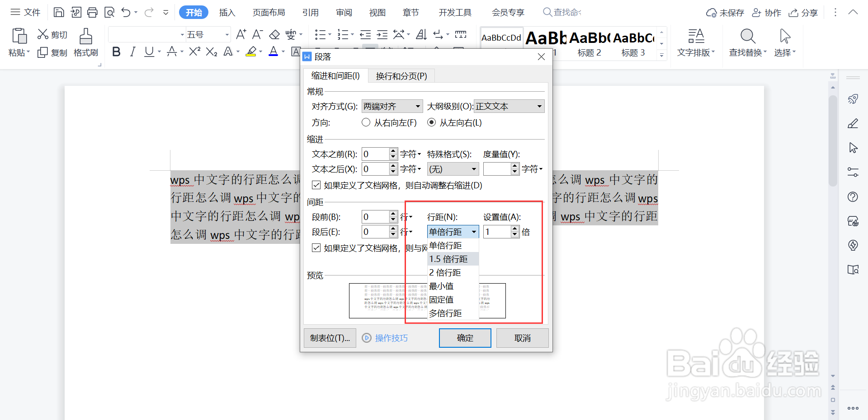Image resolution: width=868 pixels, height=420 pixels.
Task: Click the 制表位(T)... button
Action: pos(330,338)
